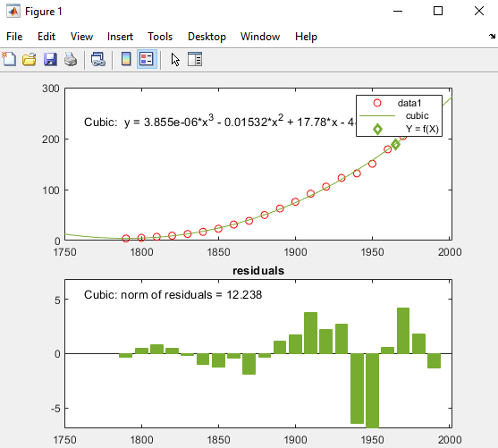Click the Link Plot toolbar icon
Image resolution: width=498 pixels, height=448 pixels.
tap(98, 59)
